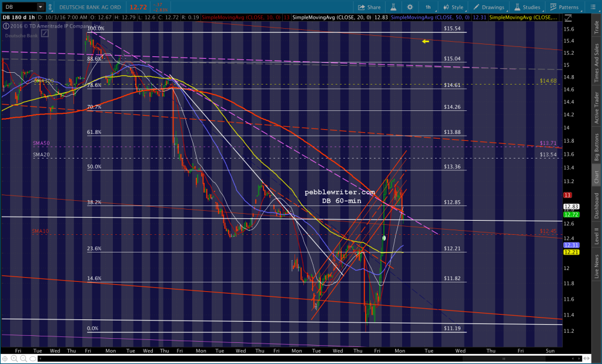Click the Share button

coord(369,7)
